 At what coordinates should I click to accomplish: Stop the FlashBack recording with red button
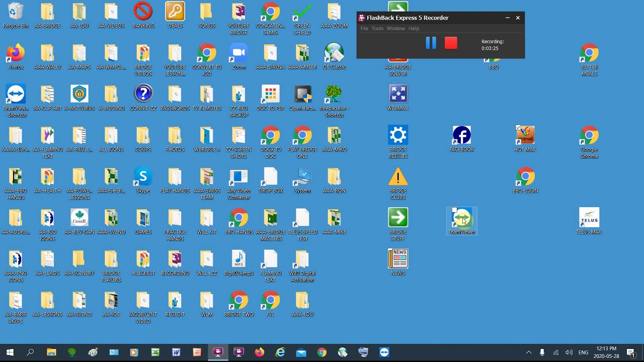[x=451, y=43]
